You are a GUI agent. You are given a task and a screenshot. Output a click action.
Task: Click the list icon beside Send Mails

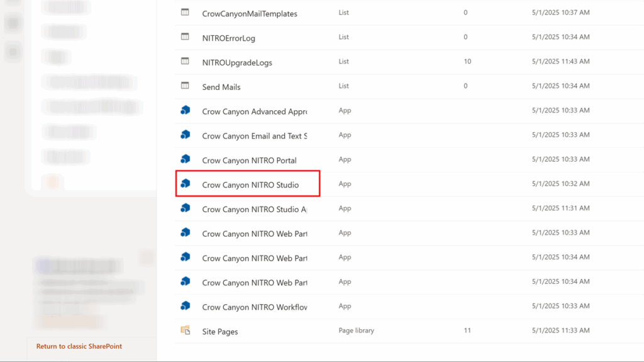(x=186, y=86)
